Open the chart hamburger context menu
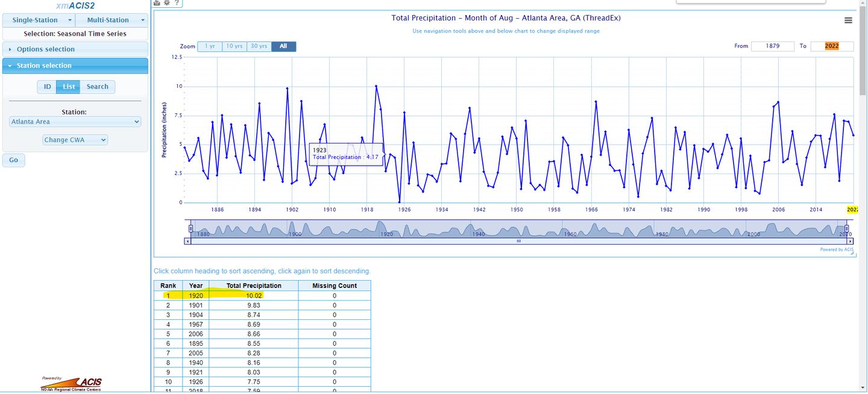The width and height of the screenshot is (868, 394). (848, 20)
